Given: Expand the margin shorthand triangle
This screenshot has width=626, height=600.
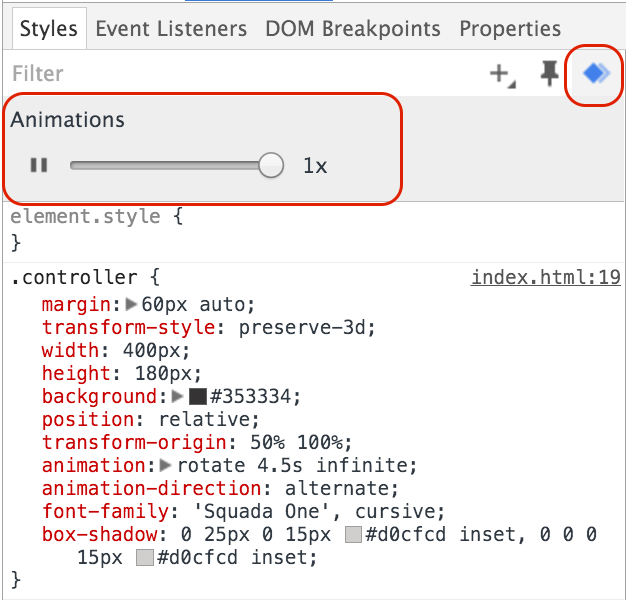Looking at the screenshot, I should coord(131,304).
